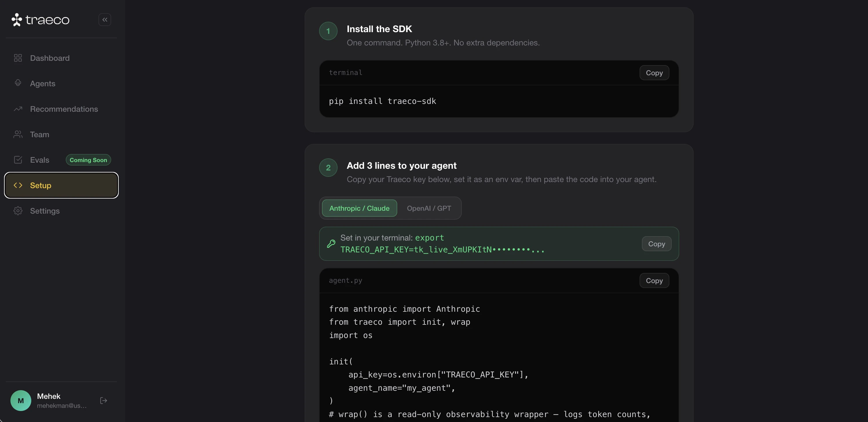Copy the TRAECO_API_KEY export command

coord(656,244)
